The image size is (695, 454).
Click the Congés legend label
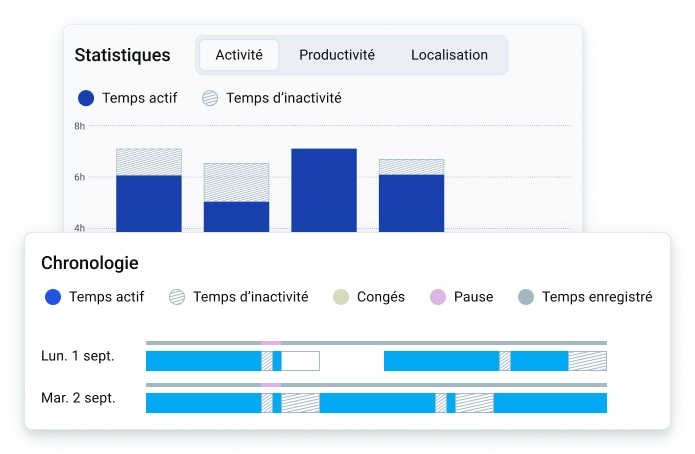pyautogui.click(x=381, y=297)
